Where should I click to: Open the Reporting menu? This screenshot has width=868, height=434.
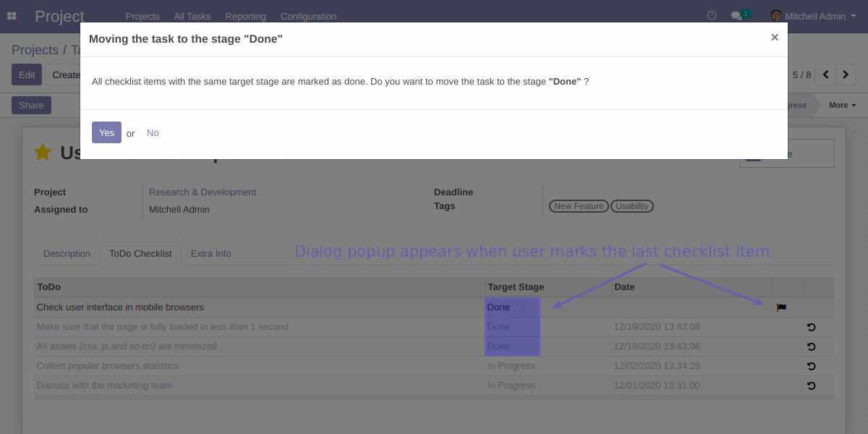pyautogui.click(x=245, y=15)
